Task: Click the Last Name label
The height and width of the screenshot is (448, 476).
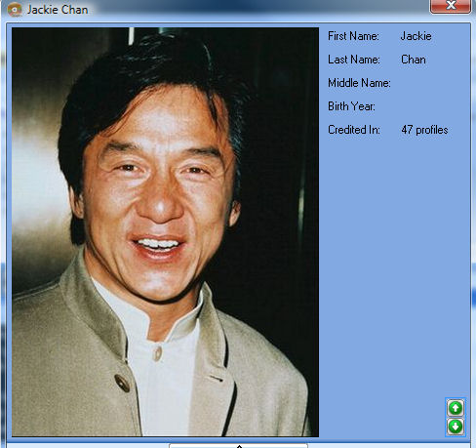Action: click(354, 60)
